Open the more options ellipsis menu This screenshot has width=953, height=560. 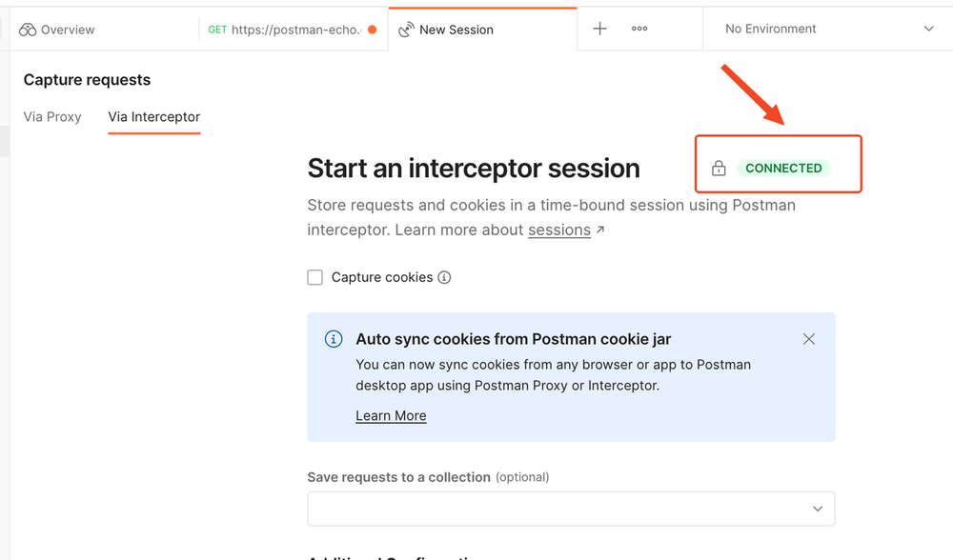[639, 29]
